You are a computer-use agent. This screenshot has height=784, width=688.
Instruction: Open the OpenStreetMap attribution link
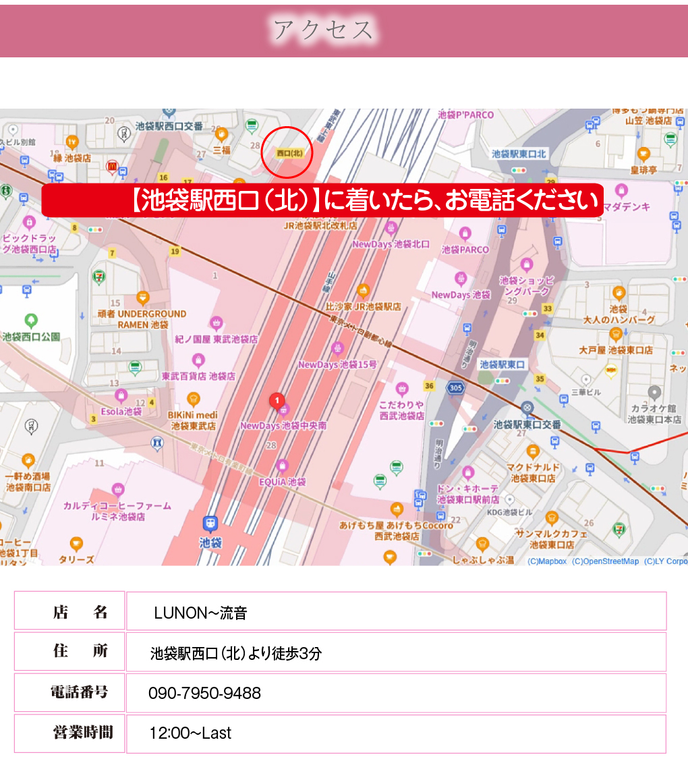click(x=605, y=561)
